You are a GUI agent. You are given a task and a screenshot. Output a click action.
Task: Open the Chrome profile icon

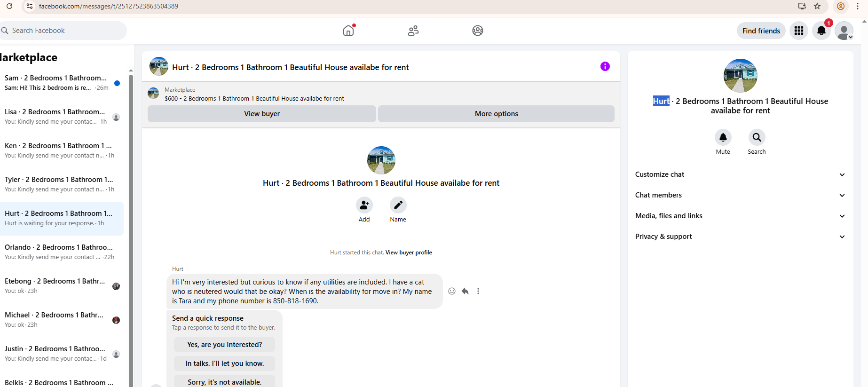841,6
